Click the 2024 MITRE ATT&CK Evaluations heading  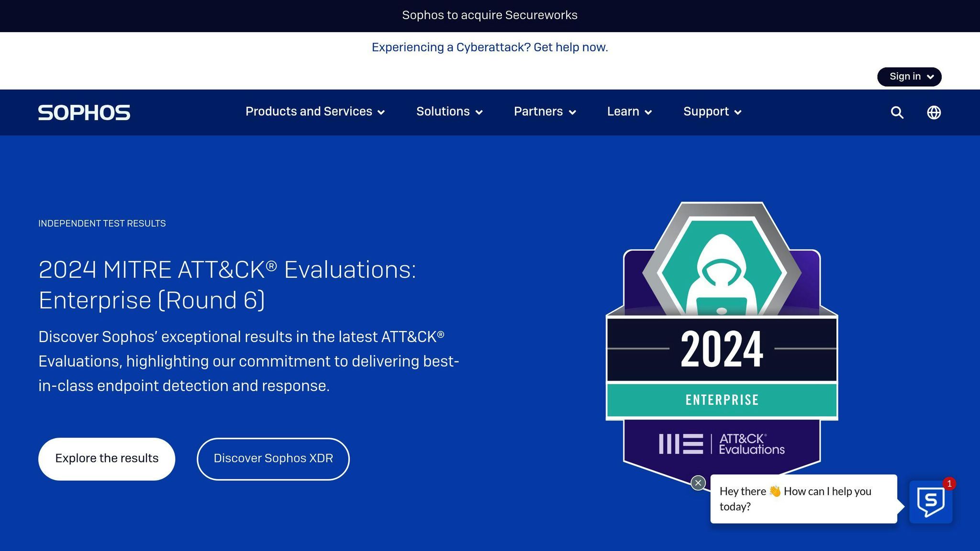point(227,285)
